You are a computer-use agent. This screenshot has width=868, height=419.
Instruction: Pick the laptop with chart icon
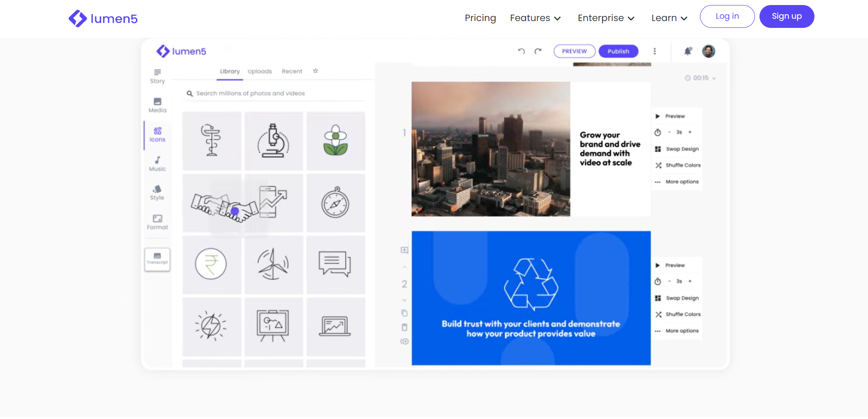tap(336, 327)
